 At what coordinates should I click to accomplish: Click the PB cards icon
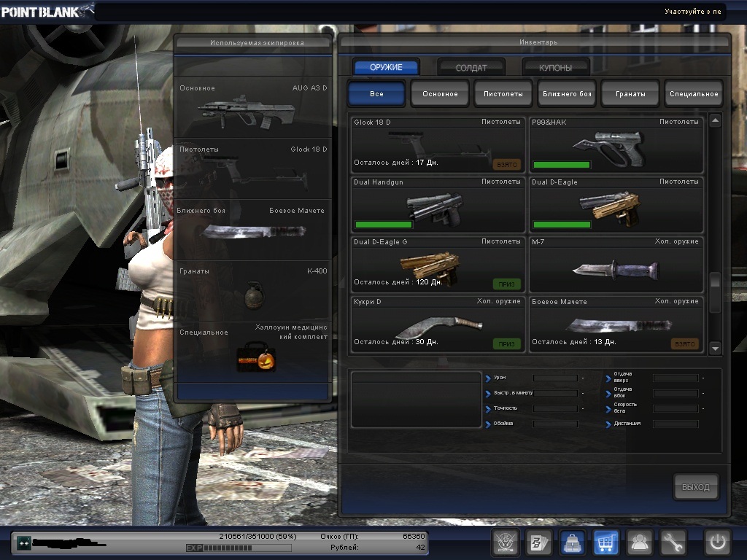(x=537, y=542)
